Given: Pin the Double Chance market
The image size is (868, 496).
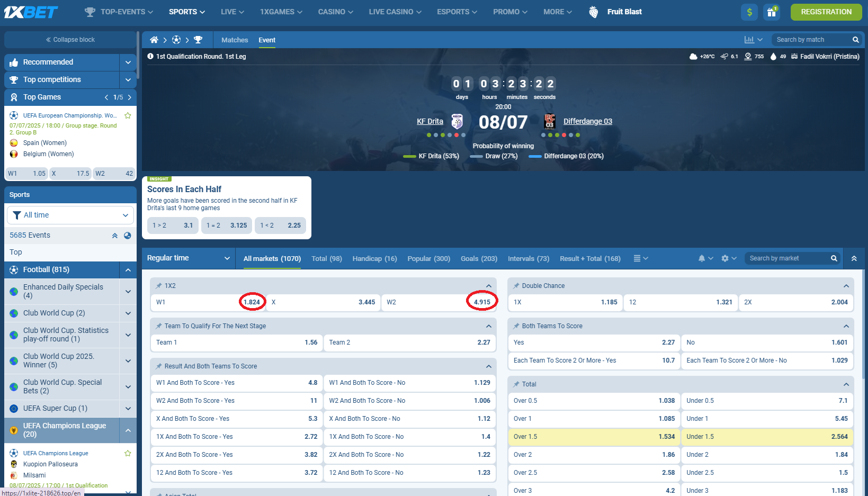Looking at the screenshot, I should [x=516, y=286].
